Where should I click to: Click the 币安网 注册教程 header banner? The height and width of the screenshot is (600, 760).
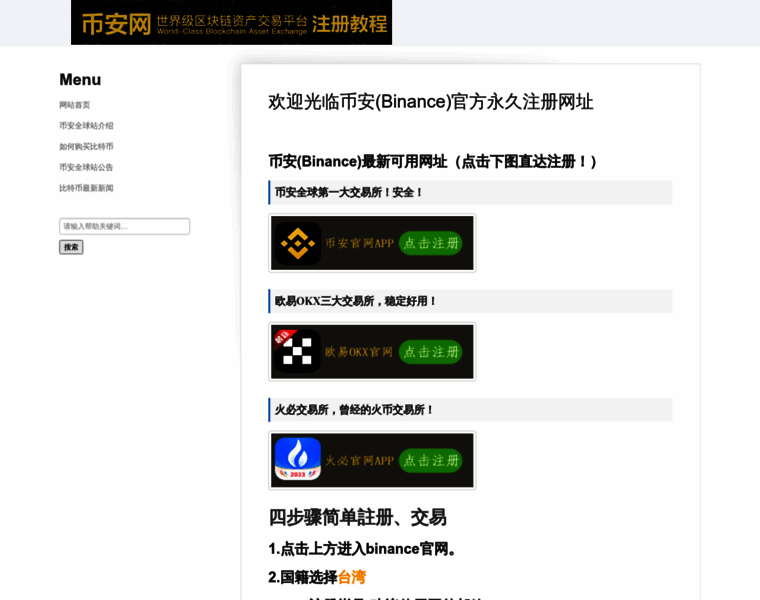tap(231, 22)
